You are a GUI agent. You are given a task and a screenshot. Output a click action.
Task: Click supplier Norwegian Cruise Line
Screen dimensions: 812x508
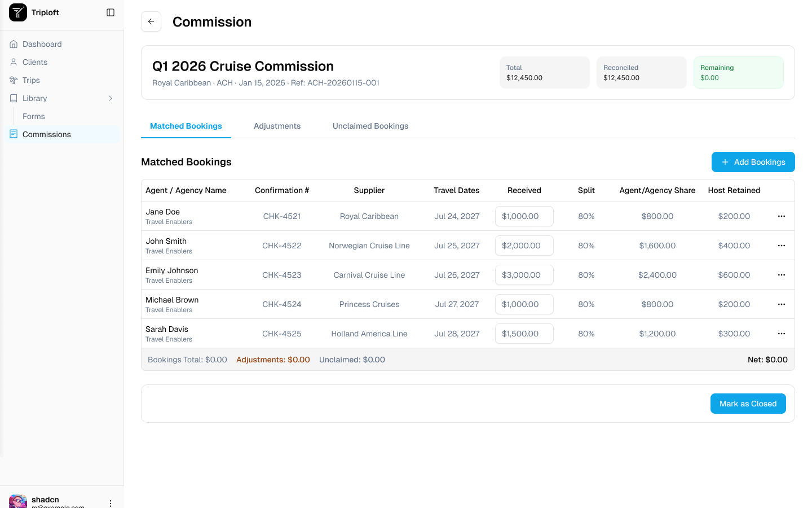click(x=369, y=246)
